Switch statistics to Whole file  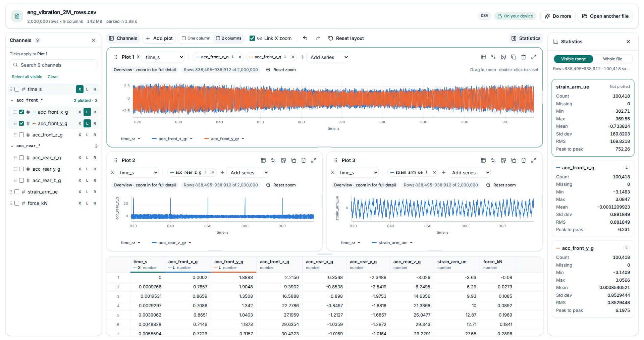pyautogui.click(x=612, y=59)
